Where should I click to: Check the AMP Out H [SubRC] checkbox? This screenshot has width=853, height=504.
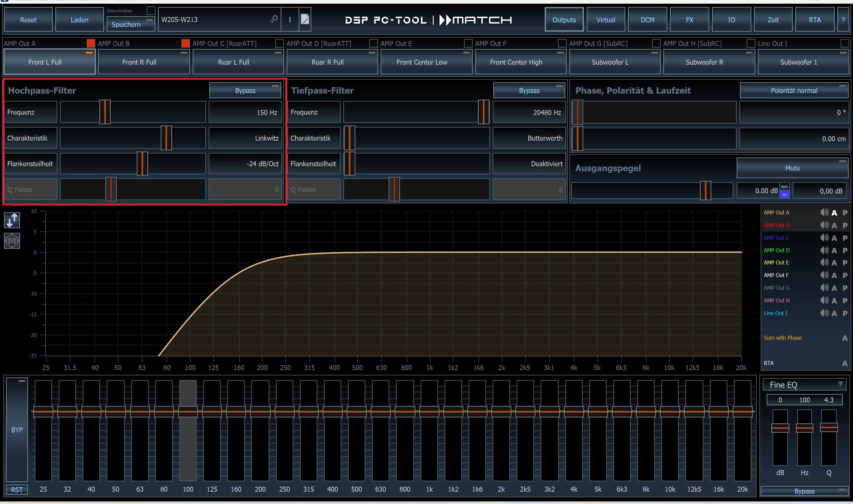[x=750, y=43]
